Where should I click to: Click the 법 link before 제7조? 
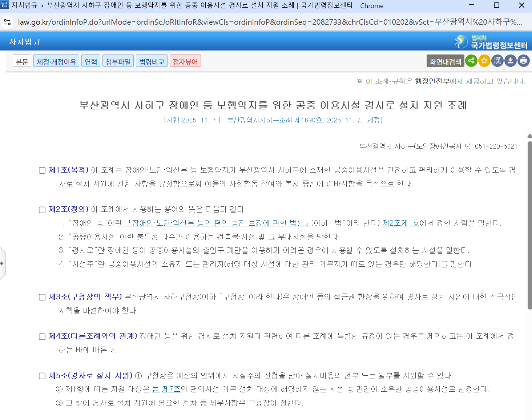(x=156, y=389)
